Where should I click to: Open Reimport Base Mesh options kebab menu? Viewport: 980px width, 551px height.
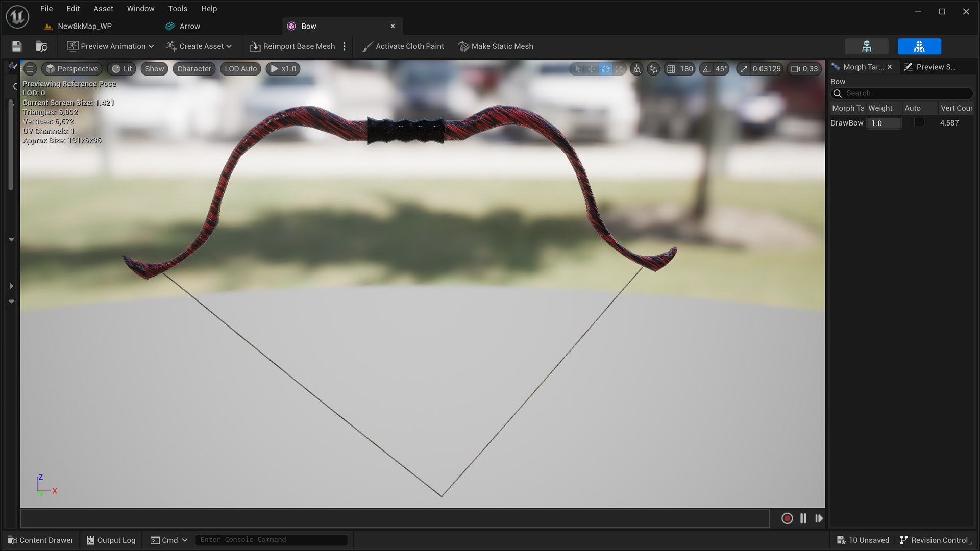(x=345, y=46)
